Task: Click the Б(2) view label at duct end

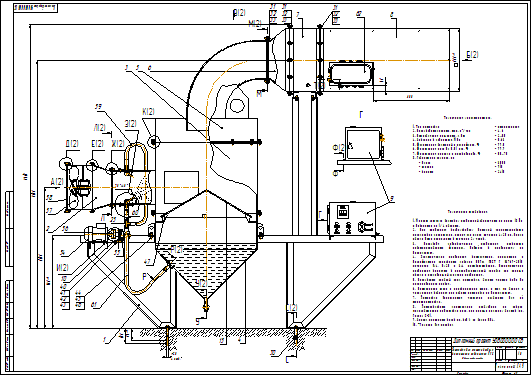Action: pyautogui.click(x=472, y=55)
